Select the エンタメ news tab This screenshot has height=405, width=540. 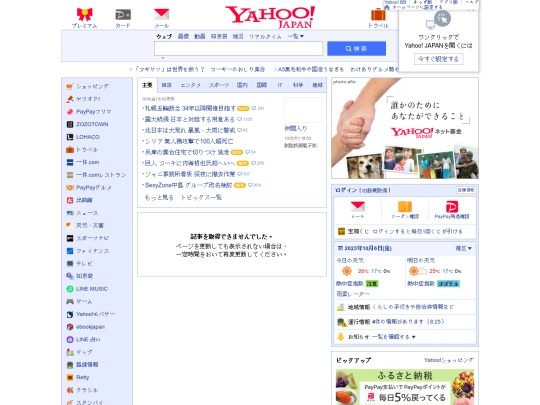tap(191, 85)
